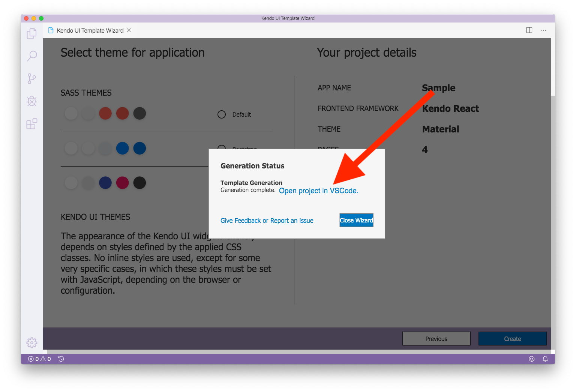The height and width of the screenshot is (392, 576).
Task: Open the Extensions blocks icon
Action: click(x=32, y=124)
